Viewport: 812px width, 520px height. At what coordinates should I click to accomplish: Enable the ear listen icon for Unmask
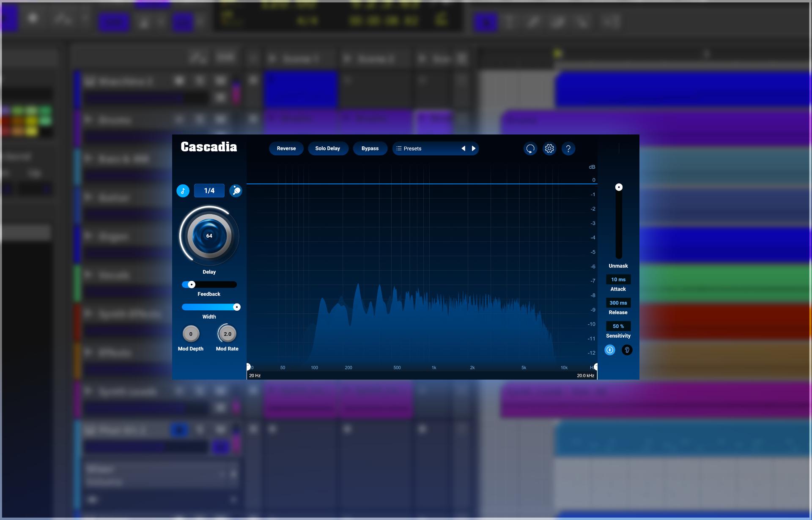627,350
